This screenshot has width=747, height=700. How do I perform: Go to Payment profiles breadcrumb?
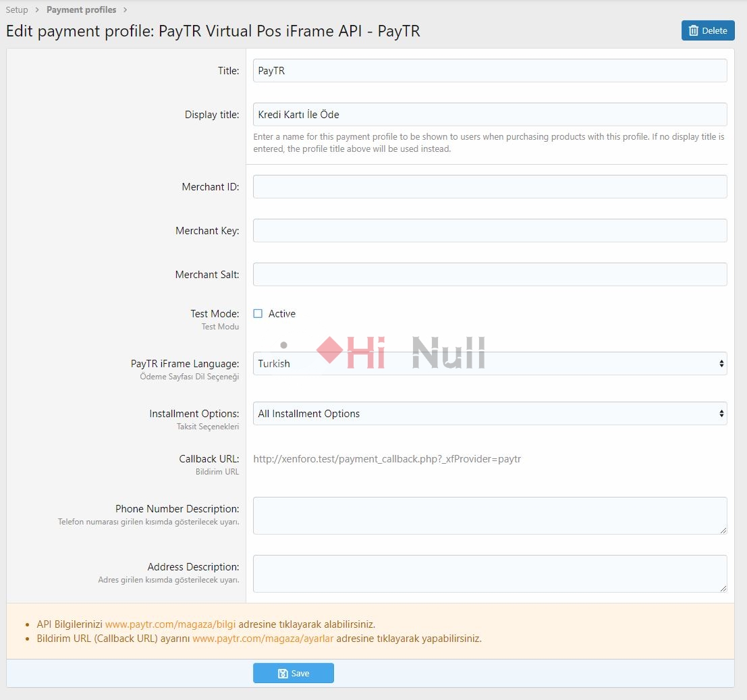point(81,9)
